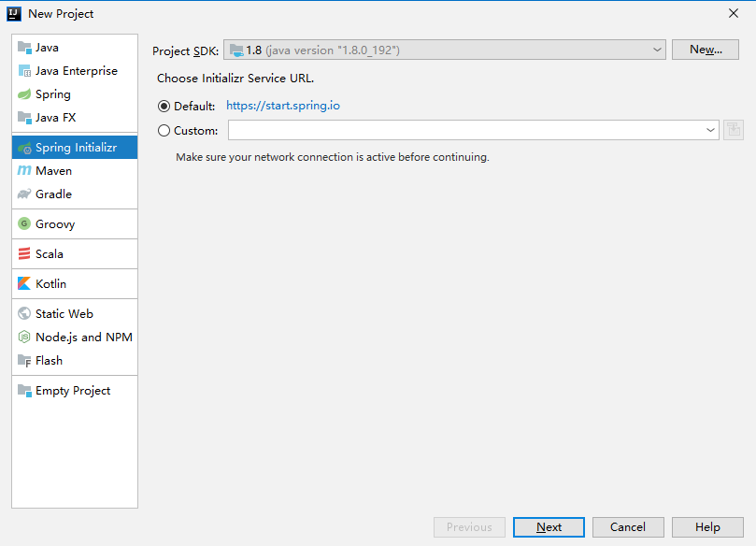Click the Cancel button
This screenshot has width=756, height=546.
pyautogui.click(x=628, y=527)
